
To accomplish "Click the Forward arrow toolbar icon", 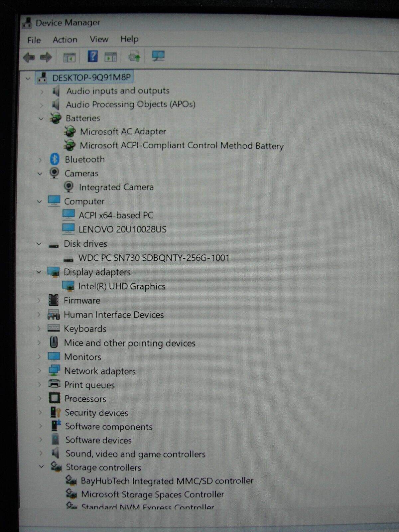I will [46, 57].
